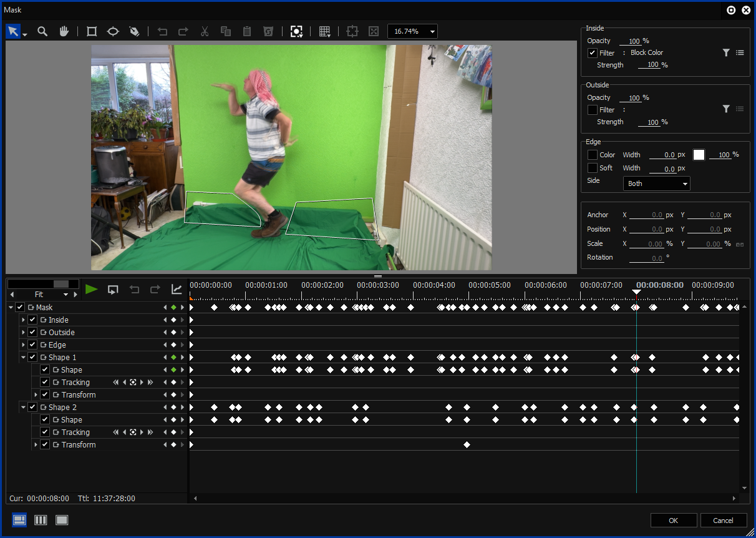756x538 pixels.
Task: Click the Cancel button
Action: point(723,521)
